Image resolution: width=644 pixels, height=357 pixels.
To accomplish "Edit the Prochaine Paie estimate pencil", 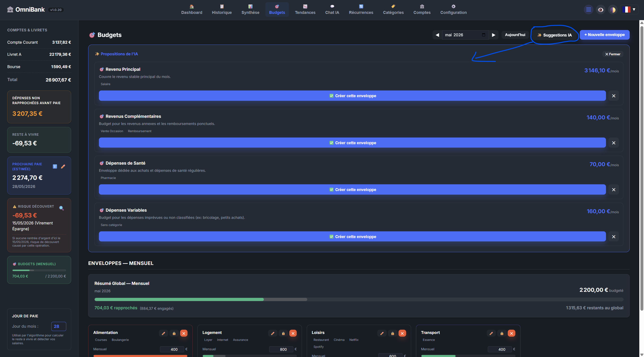I will (x=63, y=166).
